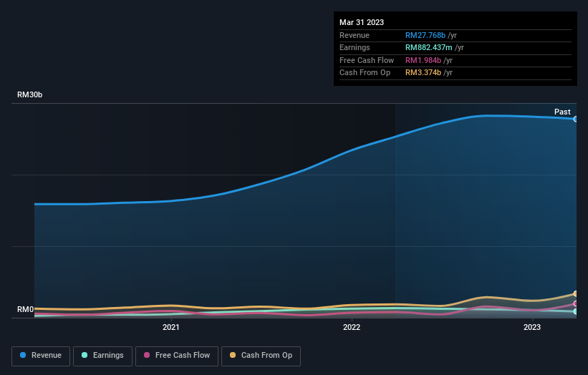Image resolution: width=588 pixels, height=375 pixels.
Task: Click the pink Free Cash Flow end marker
Action: click(x=576, y=304)
